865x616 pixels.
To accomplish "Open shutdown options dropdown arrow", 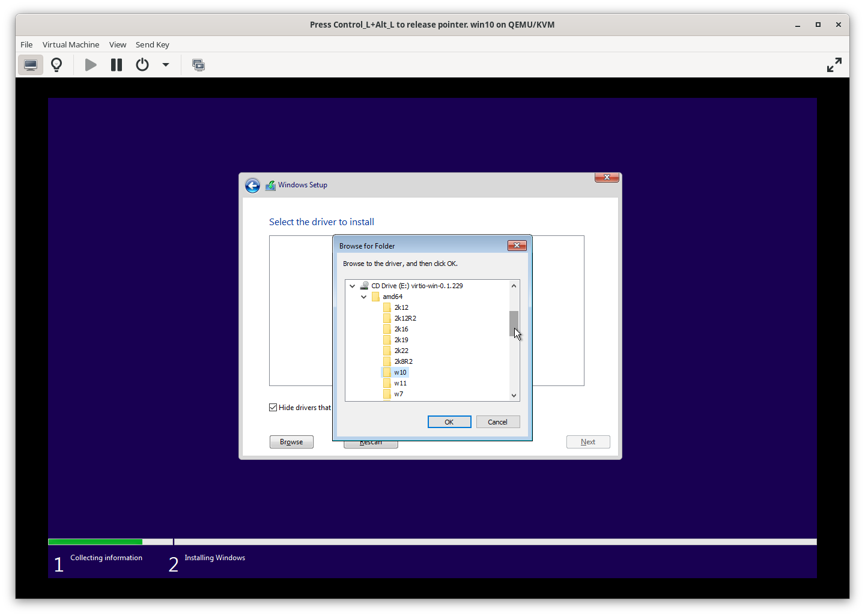I will coord(166,65).
